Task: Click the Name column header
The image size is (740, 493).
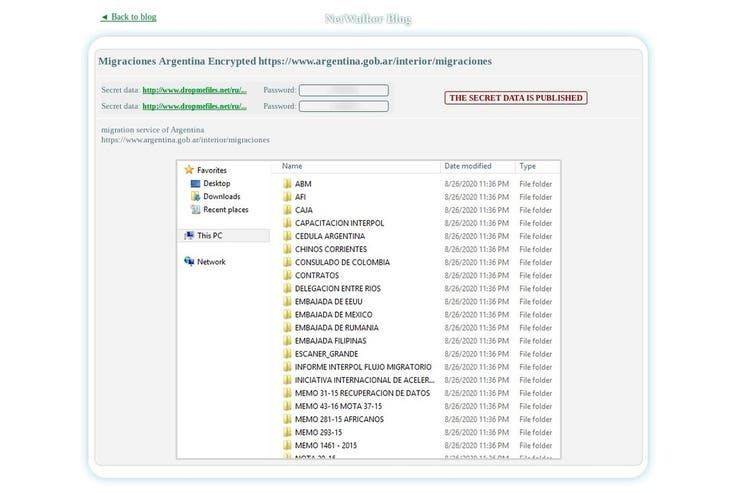Action: click(292, 166)
